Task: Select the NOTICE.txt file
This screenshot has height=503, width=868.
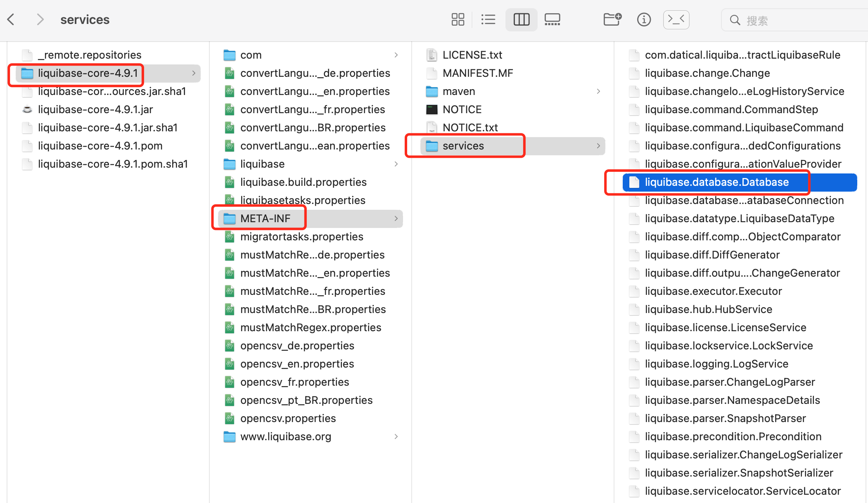Action: coord(470,127)
